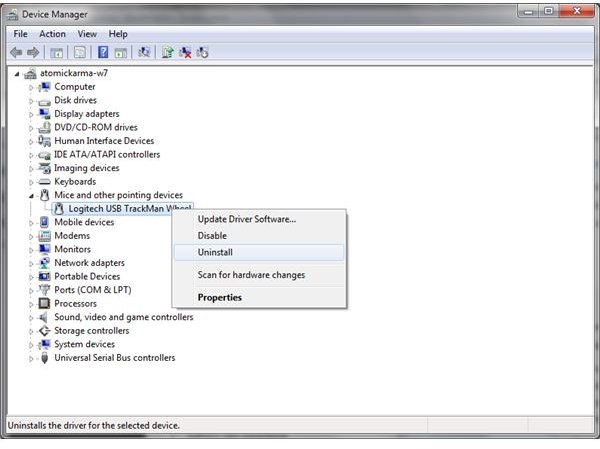The height and width of the screenshot is (449, 600).
Task: Expand the Processors tree arrow
Action: coord(31,304)
